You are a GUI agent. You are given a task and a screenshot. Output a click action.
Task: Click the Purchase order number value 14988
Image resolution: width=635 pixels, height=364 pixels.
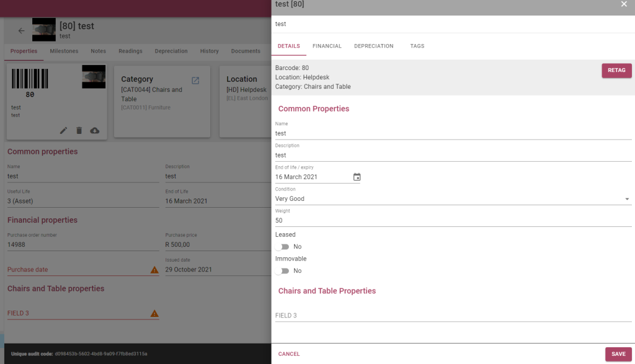coord(16,244)
